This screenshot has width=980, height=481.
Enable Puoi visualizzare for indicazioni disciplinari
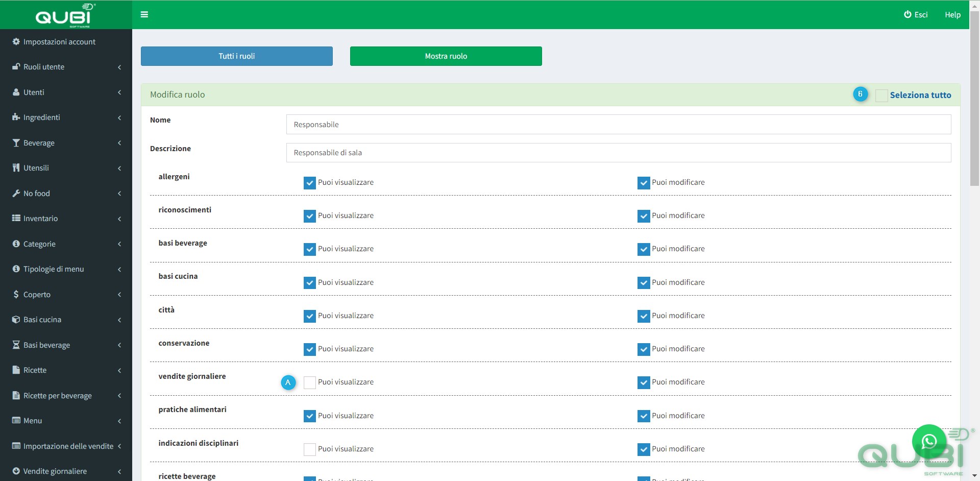310,449
